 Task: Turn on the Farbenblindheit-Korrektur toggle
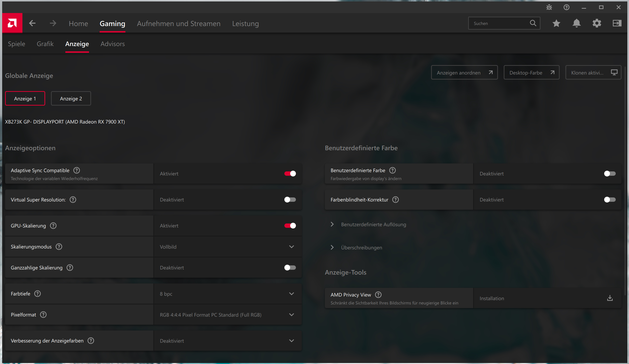click(x=609, y=200)
